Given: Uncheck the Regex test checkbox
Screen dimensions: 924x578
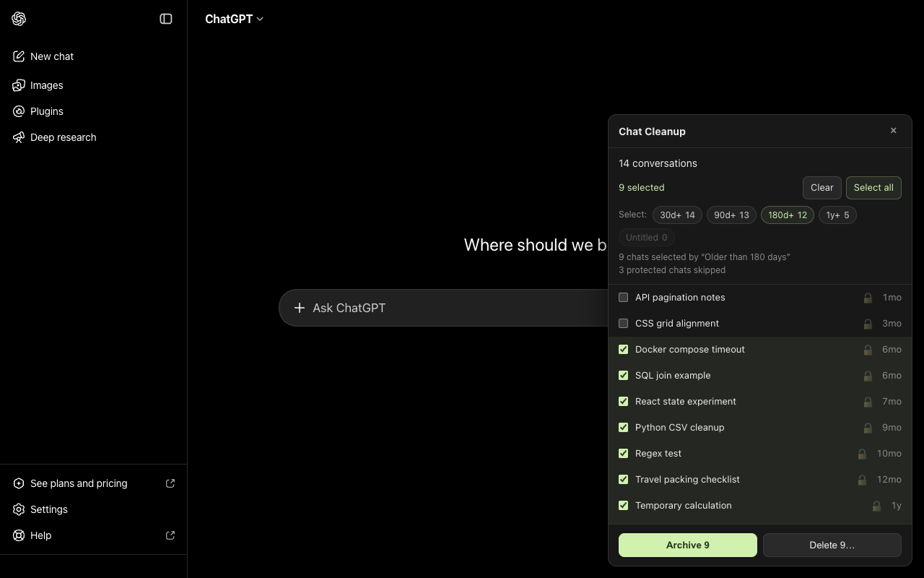Looking at the screenshot, I should tap(624, 454).
